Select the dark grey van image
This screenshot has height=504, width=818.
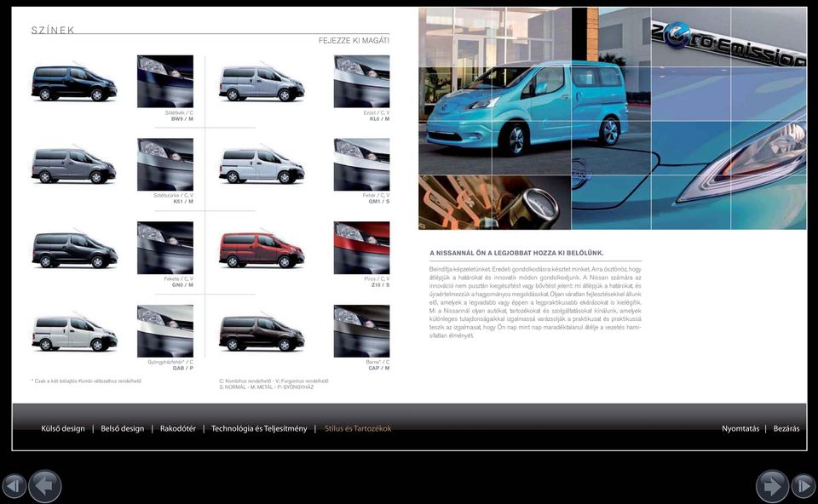[x=74, y=165]
